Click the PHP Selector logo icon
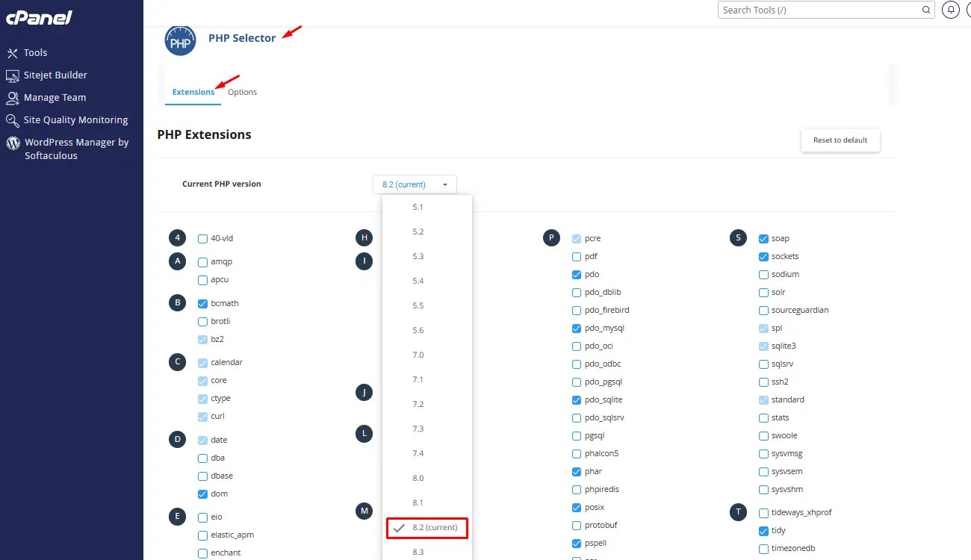The height and width of the screenshot is (560, 971). pos(180,41)
